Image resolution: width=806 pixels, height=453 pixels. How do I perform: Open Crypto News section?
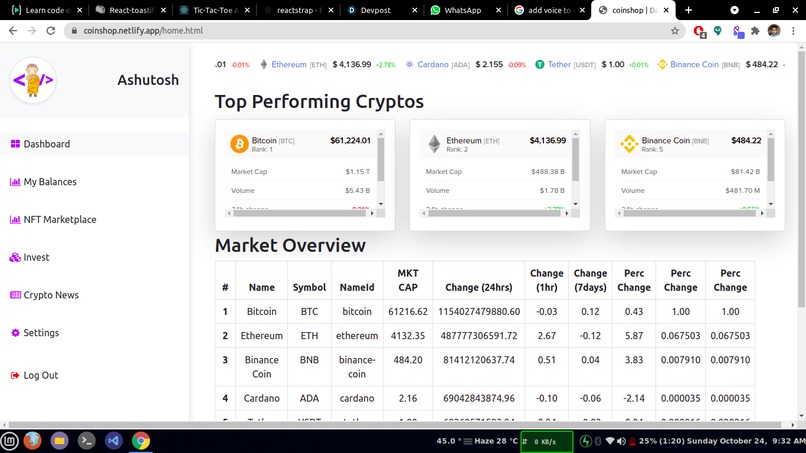51,295
